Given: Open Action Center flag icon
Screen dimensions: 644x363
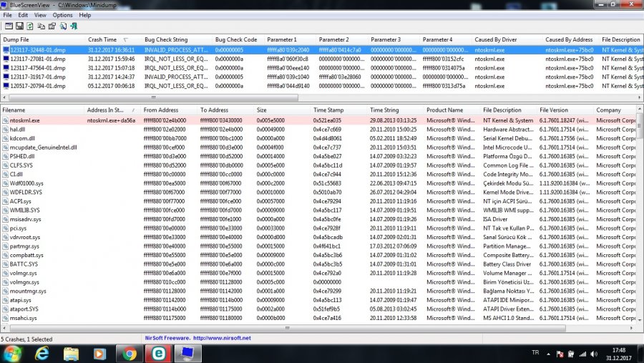Looking at the screenshot, I should [560, 354].
